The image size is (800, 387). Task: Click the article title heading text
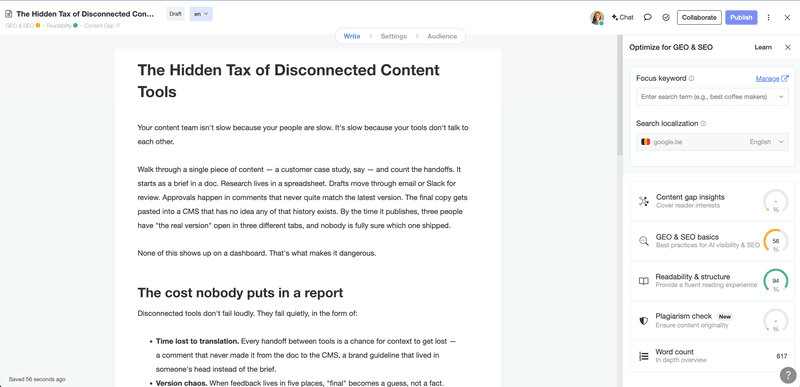coord(288,81)
